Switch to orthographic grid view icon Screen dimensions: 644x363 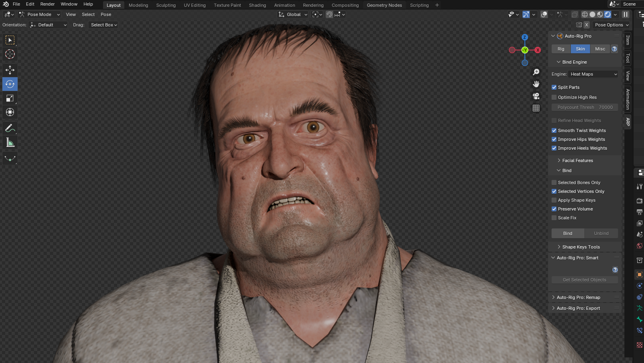(536, 108)
